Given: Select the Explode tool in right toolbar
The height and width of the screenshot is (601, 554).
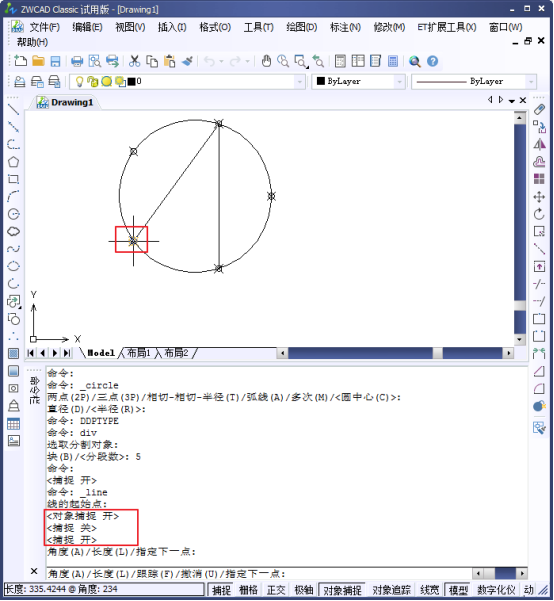Looking at the screenshot, I should (539, 406).
